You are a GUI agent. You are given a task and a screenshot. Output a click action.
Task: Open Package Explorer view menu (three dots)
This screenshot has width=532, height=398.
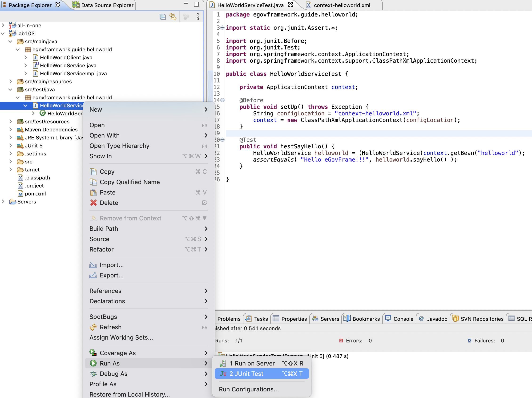coord(198,17)
